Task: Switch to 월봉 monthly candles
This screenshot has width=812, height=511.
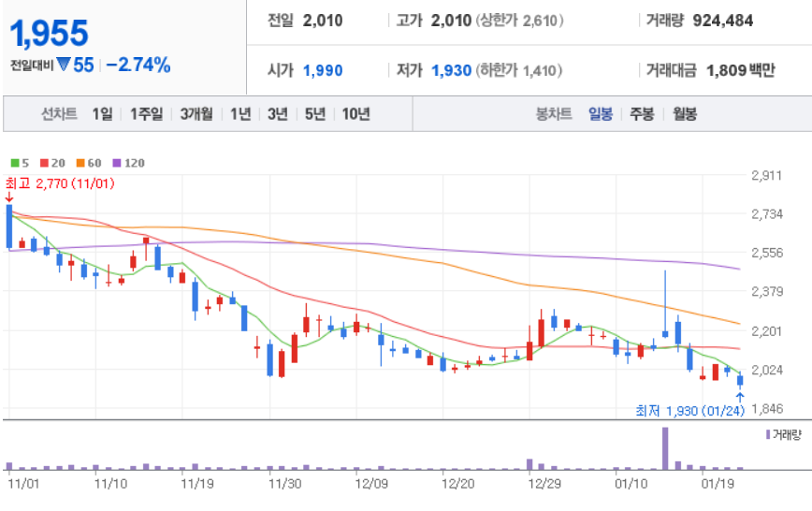Action: [x=685, y=113]
